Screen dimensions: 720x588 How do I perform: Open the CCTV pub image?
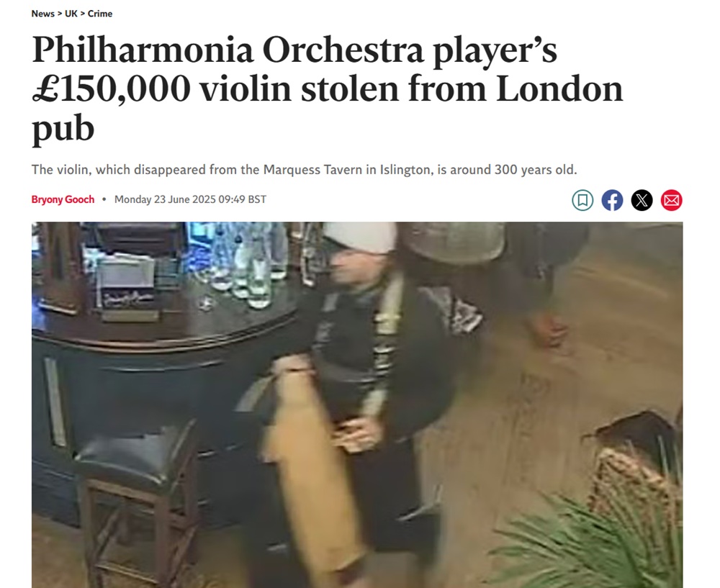click(357, 405)
